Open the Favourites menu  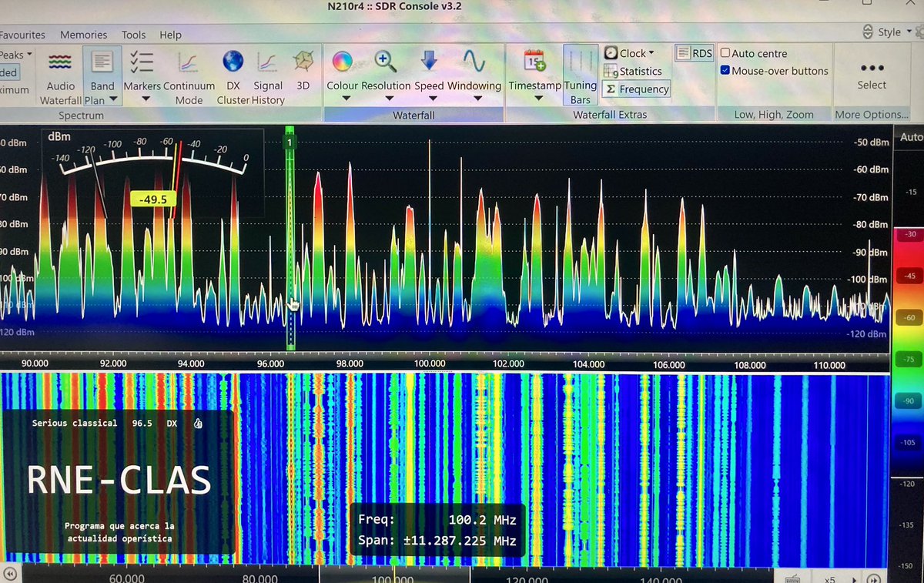22,35
